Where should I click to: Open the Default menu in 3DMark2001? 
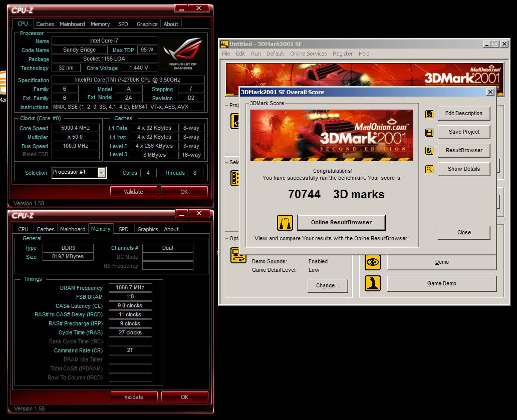(276, 54)
